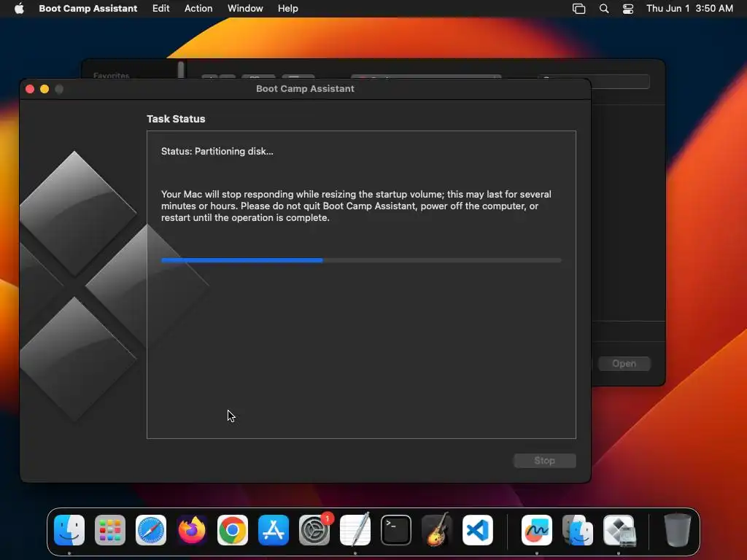The height and width of the screenshot is (560, 747).
Task: Close the Boot Camp Assistant window
Action: [30, 89]
